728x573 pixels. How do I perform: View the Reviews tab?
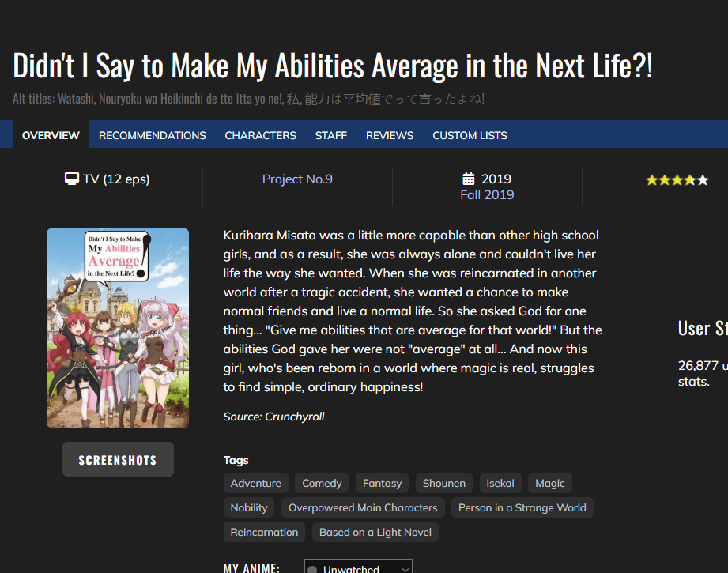point(389,135)
